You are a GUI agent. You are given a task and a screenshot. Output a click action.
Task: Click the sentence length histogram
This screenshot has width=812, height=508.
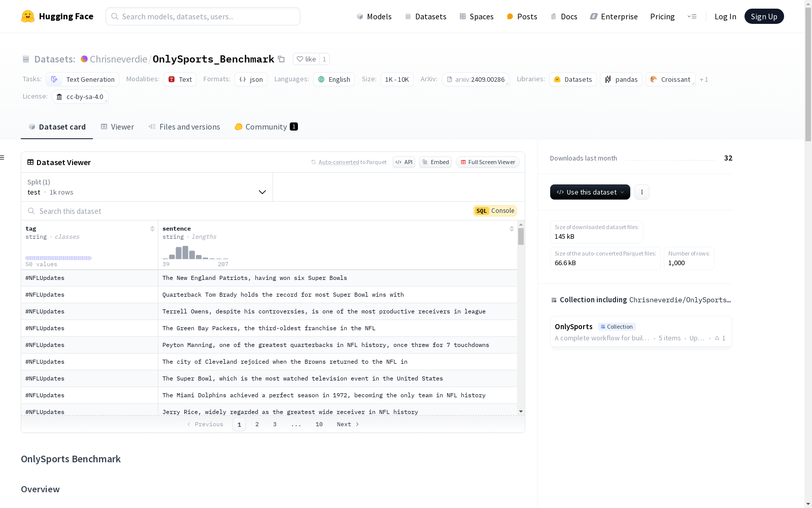click(x=195, y=252)
